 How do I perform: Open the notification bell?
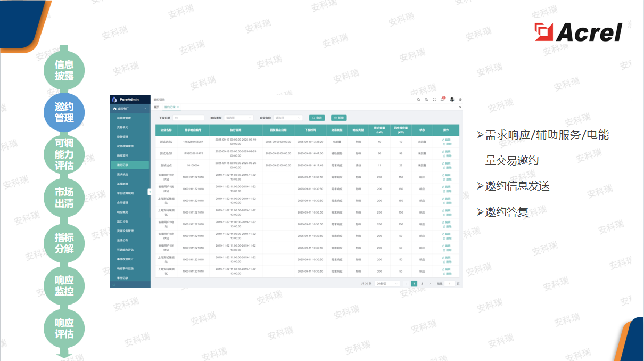pos(442,99)
